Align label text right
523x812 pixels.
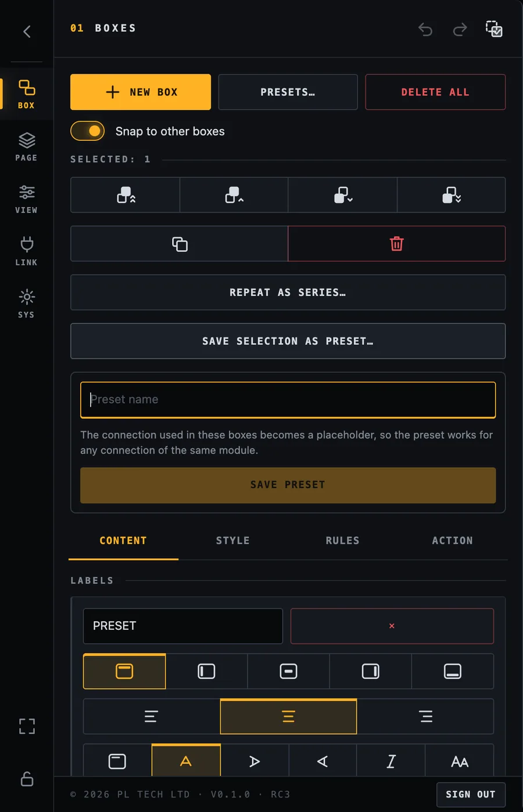[x=425, y=717]
